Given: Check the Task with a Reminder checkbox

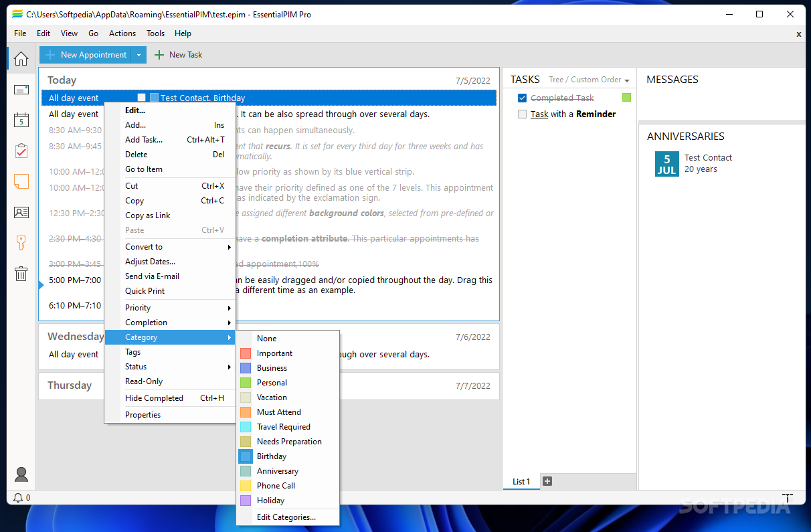Looking at the screenshot, I should point(523,114).
